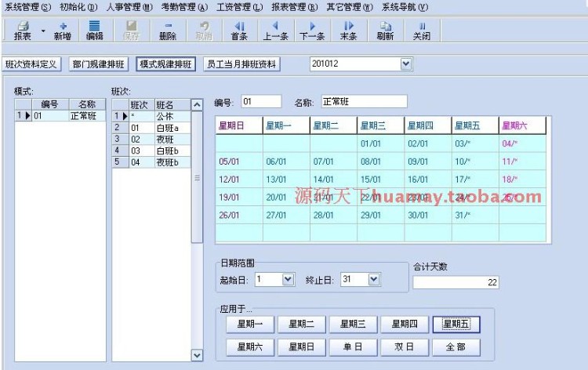Apply shift to 星期日 button
Screen dimensions: 588x370
[x=302, y=347]
